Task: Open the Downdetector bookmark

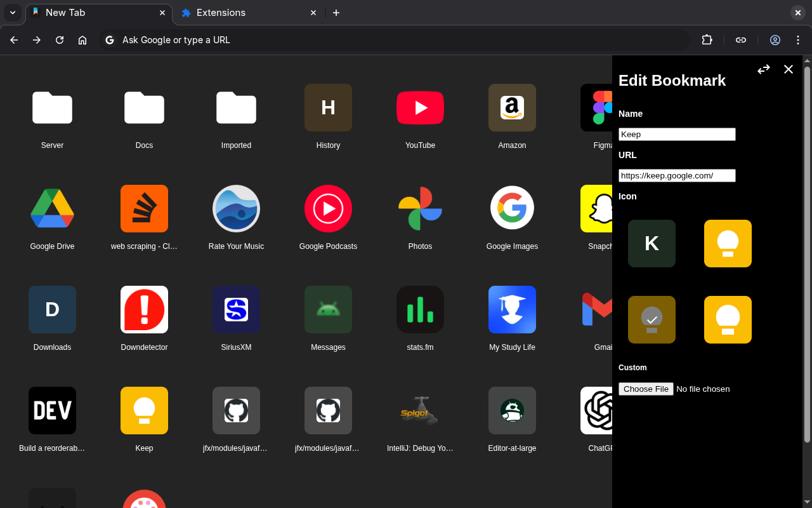Action: pyautogui.click(x=144, y=310)
